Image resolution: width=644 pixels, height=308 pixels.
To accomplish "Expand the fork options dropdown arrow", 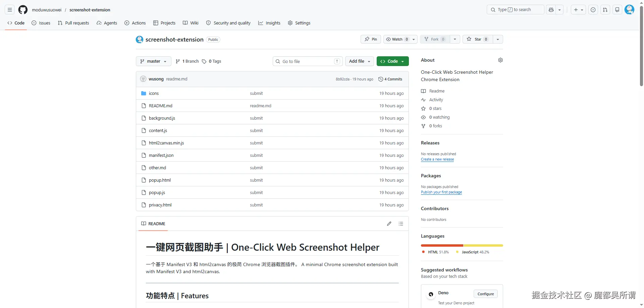I will 455,39.
